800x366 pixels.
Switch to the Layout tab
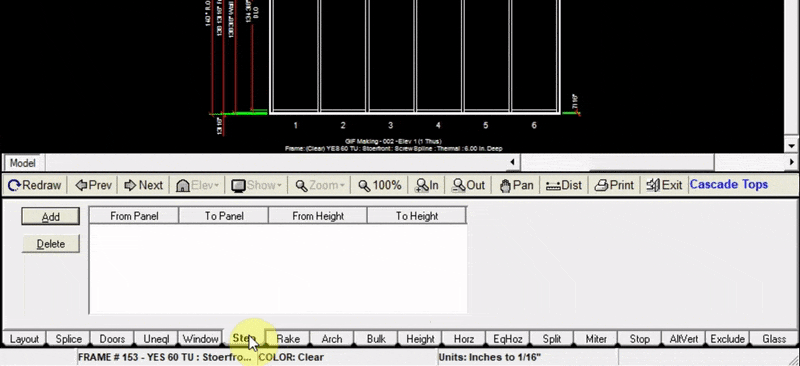click(24, 339)
